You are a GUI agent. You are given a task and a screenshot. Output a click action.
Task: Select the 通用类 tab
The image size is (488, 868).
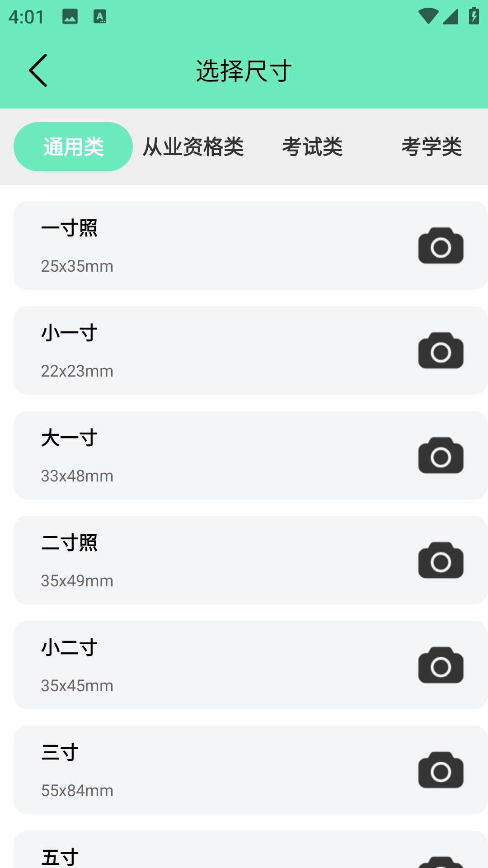tap(73, 147)
